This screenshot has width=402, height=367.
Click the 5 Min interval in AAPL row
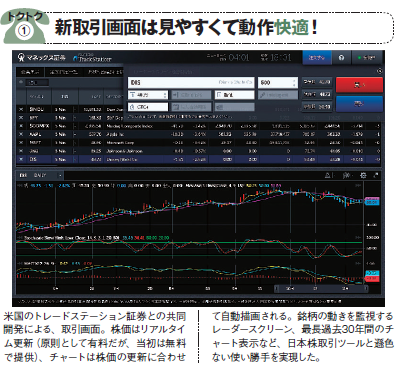point(61,134)
